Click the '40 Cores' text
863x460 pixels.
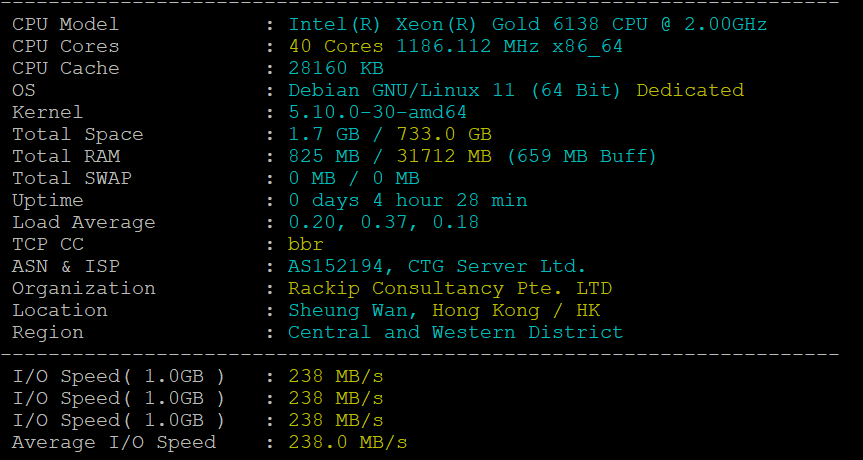pos(336,46)
